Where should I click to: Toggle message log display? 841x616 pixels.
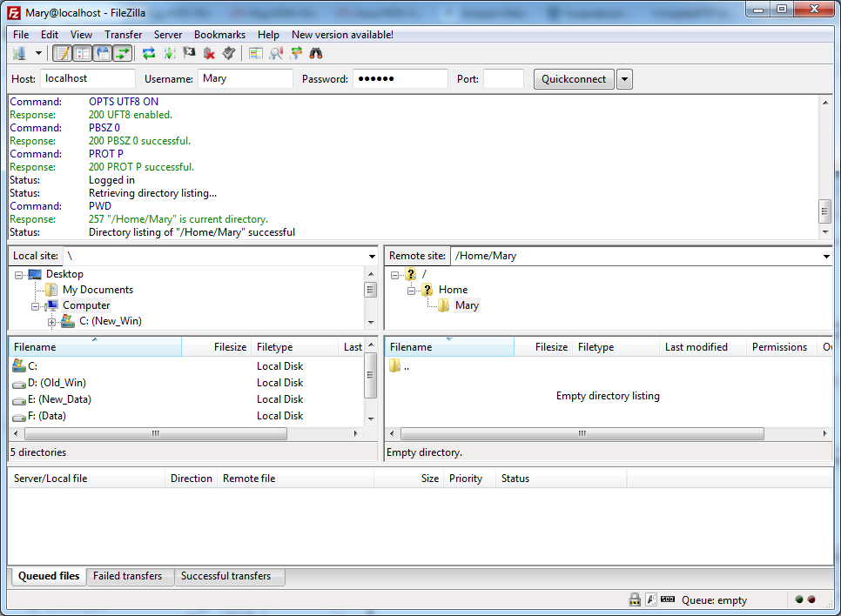point(63,54)
